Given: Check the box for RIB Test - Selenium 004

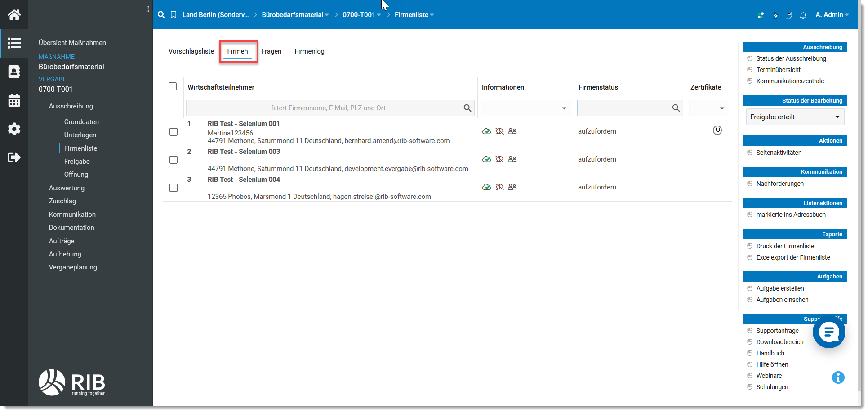Looking at the screenshot, I should 174,188.
